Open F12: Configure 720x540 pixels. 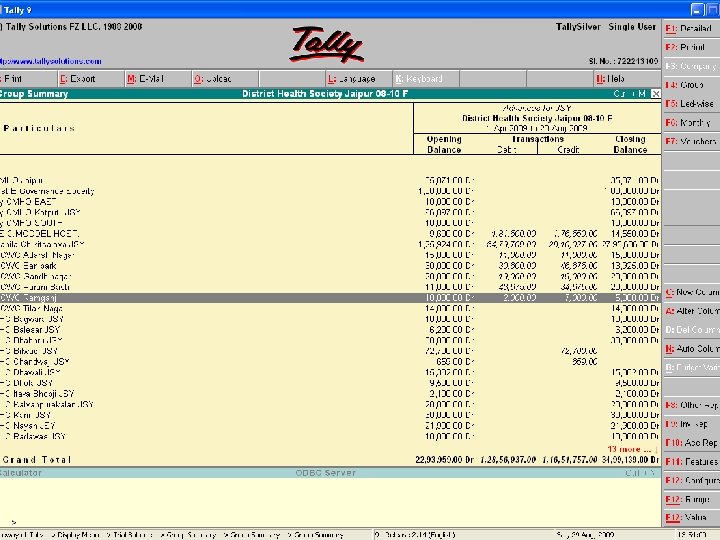coord(691,481)
